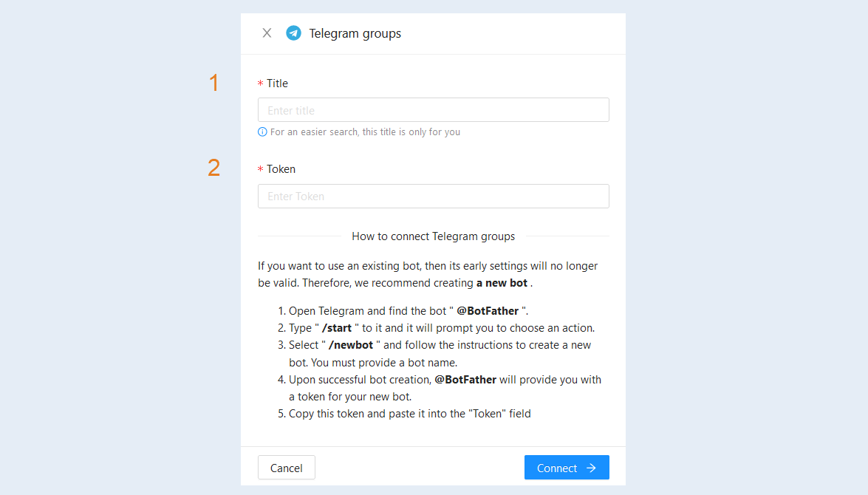
Task: Click the orange number 2 annotation
Action: tap(214, 168)
